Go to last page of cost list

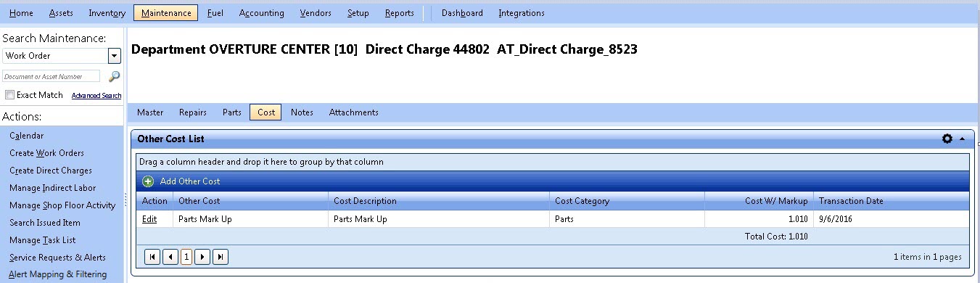[x=220, y=257]
